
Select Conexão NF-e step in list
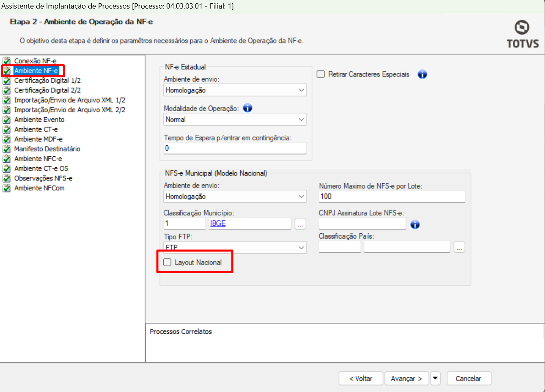pyautogui.click(x=35, y=61)
